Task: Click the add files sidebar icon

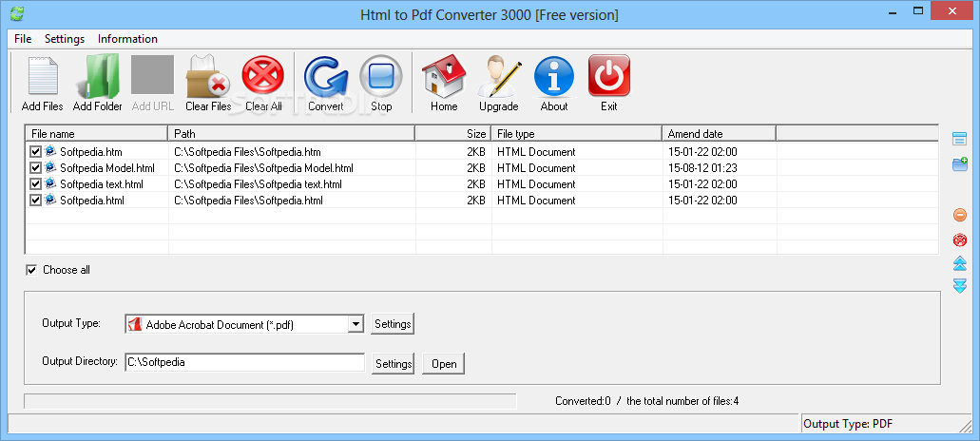Action: click(959, 139)
